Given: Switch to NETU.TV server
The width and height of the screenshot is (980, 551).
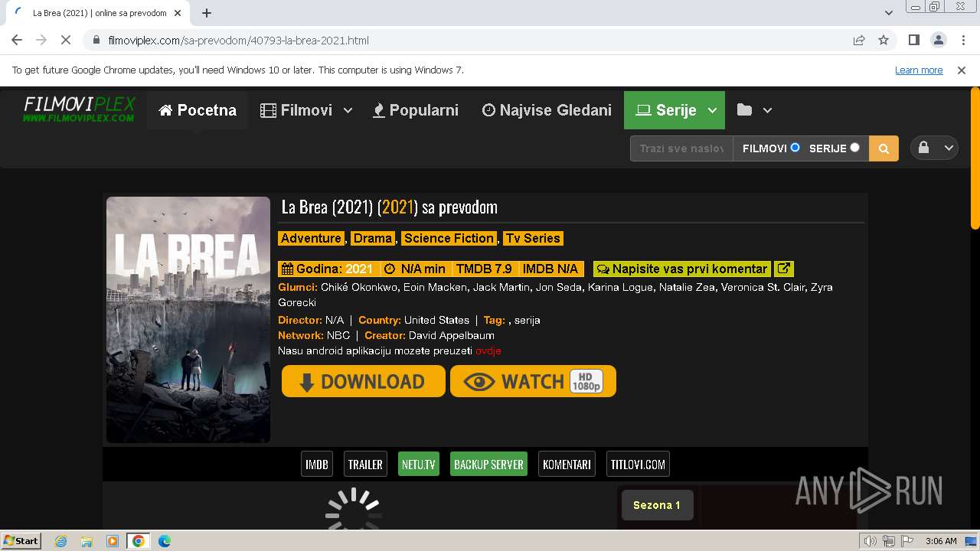Looking at the screenshot, I should [419, 464].
